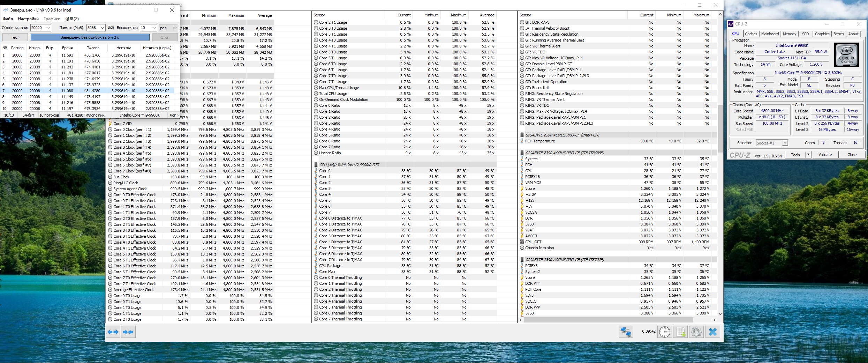The height and width of the screenshot is (363, 868).
Task: Click HWiNFO collapse columns arrows button
Action: click(128, 332)
